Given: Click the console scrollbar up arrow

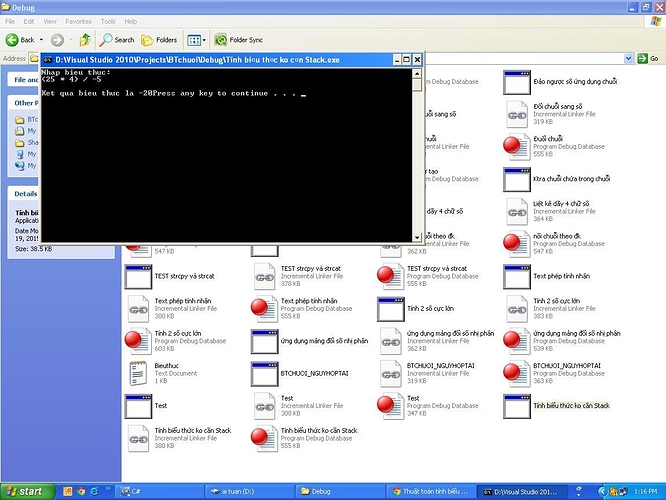Looking at the screenshot, I should (417, 73).
